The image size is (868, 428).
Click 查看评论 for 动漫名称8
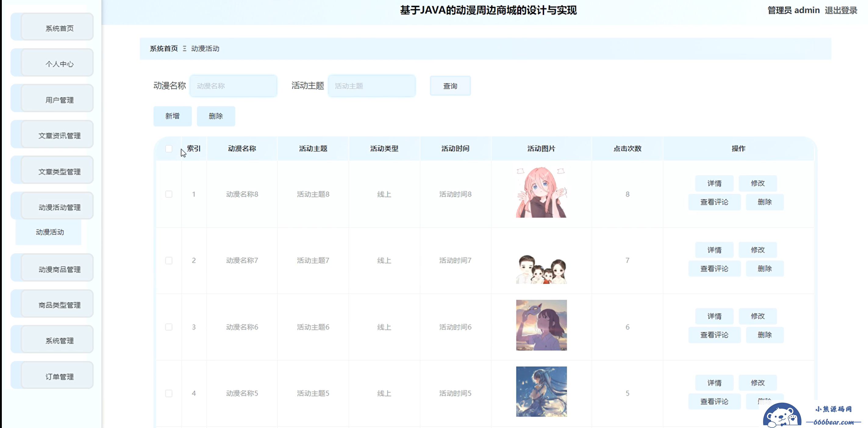pyautogui.click(x=714, y=202)
